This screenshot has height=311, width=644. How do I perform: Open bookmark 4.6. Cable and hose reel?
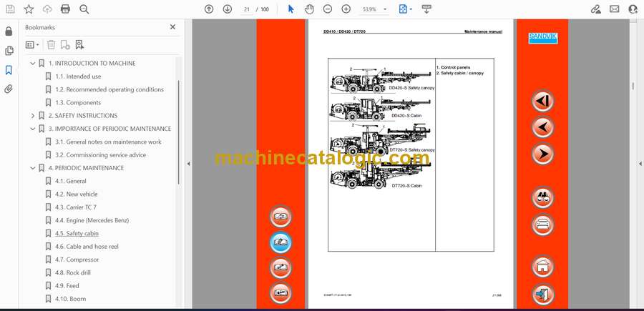(x=87, y=247)
